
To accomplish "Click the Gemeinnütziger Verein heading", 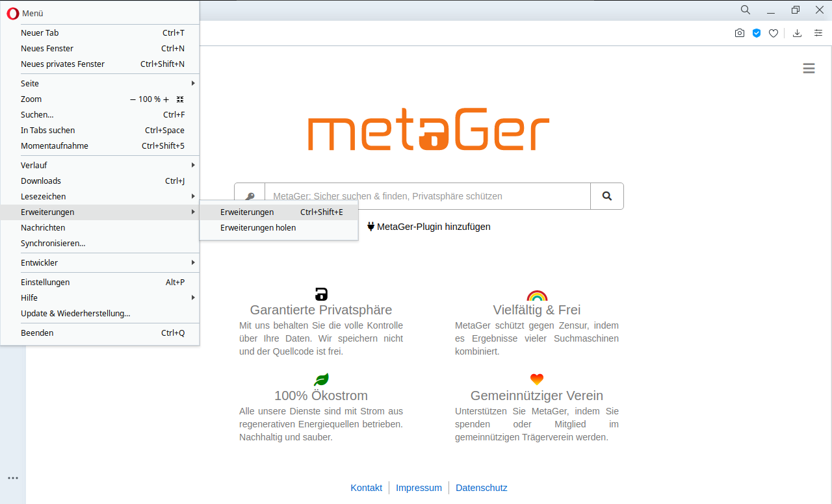I will click(x=537, y=396).
